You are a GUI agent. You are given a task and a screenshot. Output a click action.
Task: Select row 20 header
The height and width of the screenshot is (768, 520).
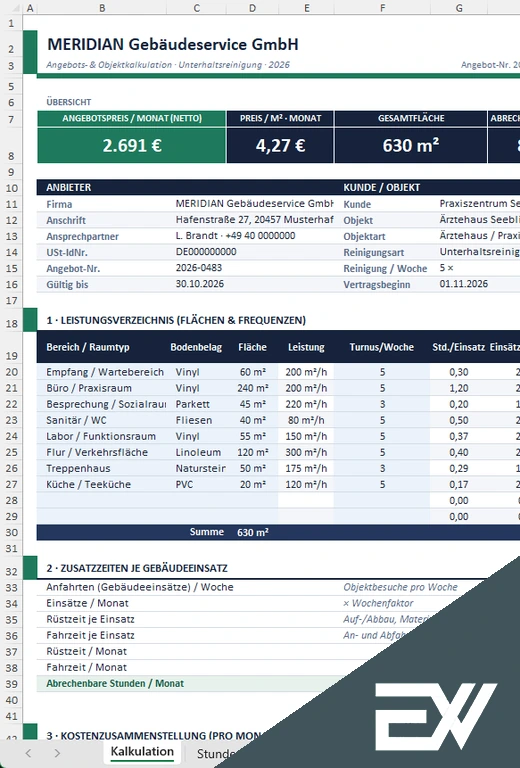point(11,372)
